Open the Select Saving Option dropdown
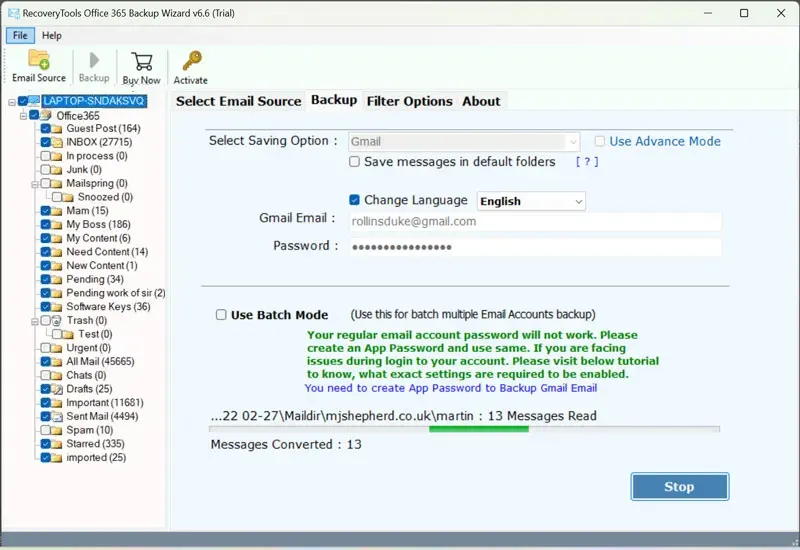 tap(464, 141)
